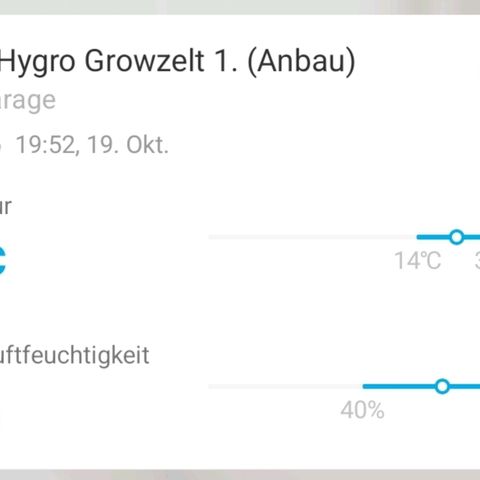Image resolution: width=480 pixels, height=480 pixels.
Task: Click the blue temperature range left of handle
Action: coord(433,237)
